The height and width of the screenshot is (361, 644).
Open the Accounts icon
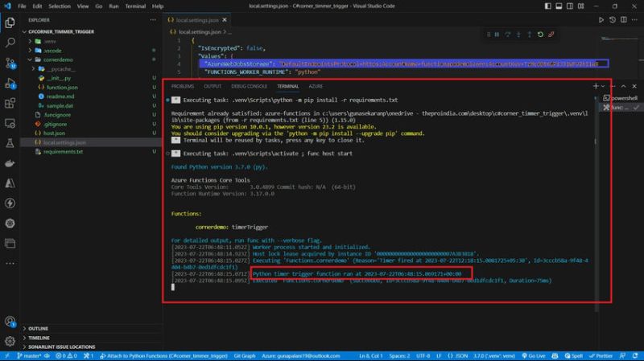[x=10, y=322]
